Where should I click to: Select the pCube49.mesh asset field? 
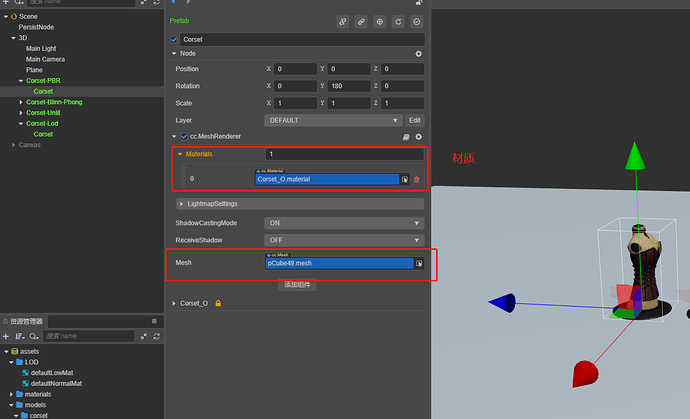(x=339, y=263)
